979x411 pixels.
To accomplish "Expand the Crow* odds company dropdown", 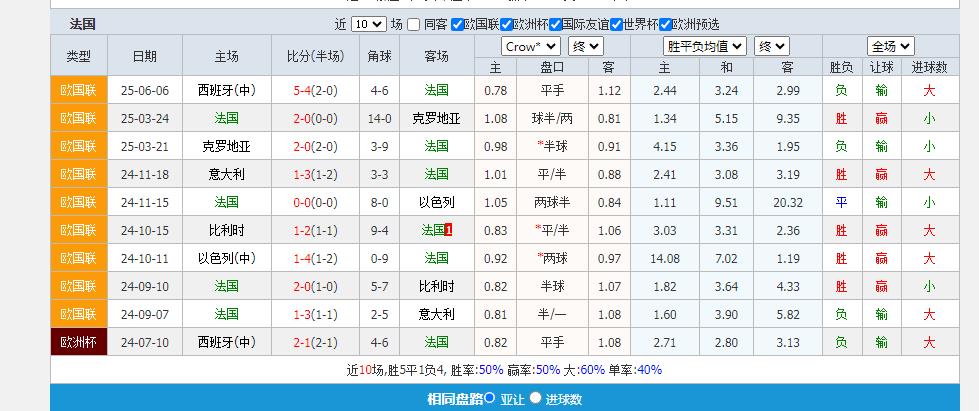I will click(x=531, y=46).
